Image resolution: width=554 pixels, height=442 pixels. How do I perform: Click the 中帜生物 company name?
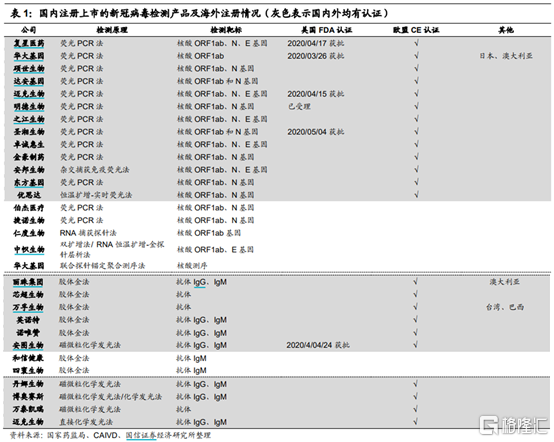tap(29, 249)
